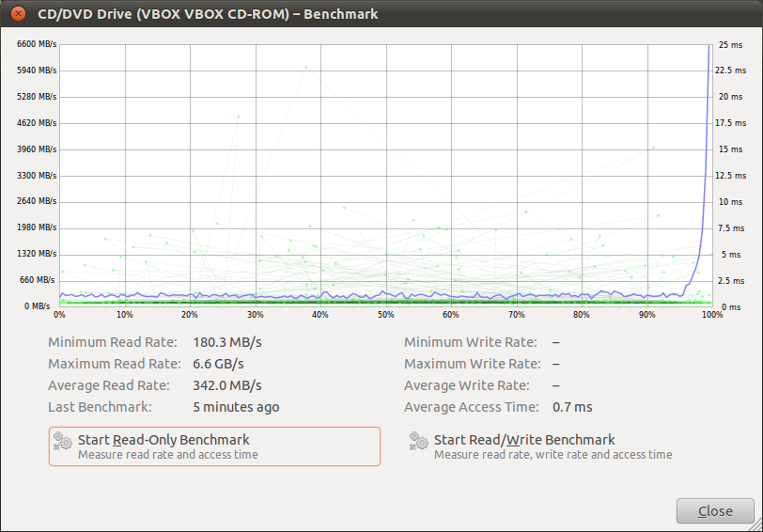Click the 'Average Access Time:' label
The image size is (763, 532).
[x=472, y=407]
